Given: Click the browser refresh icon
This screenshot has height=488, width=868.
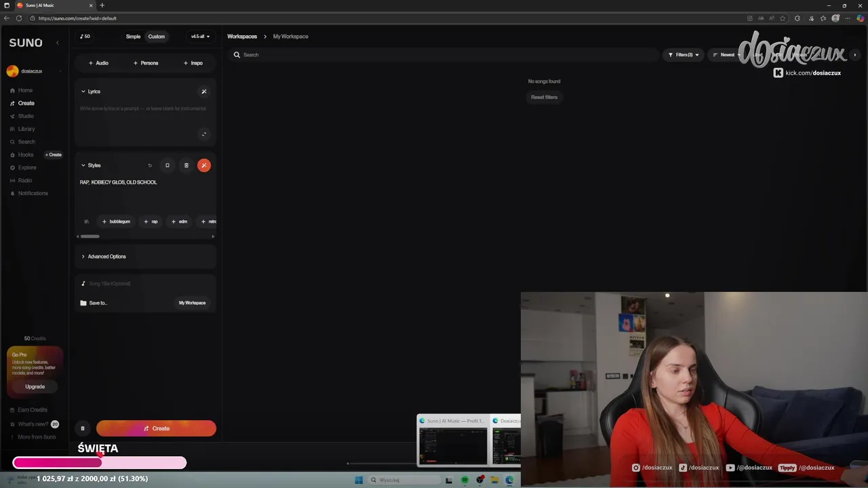Looking at the screenshot, I should coord(18,18).
